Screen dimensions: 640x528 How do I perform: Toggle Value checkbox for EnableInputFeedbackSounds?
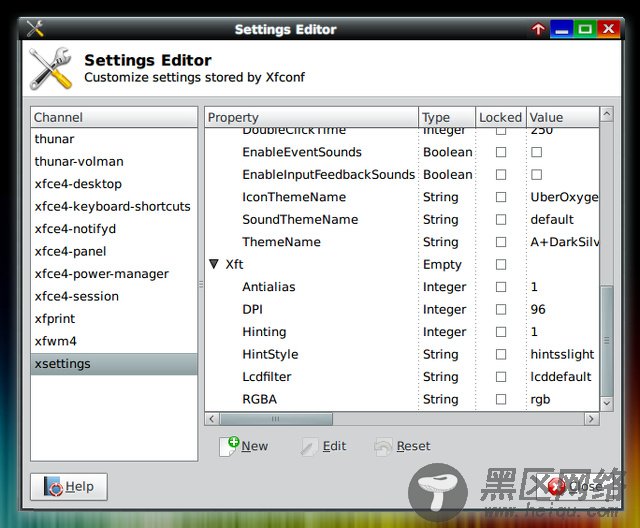536,175
